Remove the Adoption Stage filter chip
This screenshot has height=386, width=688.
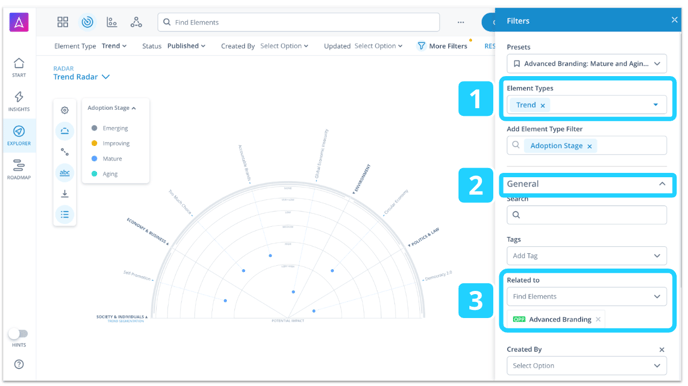pyautogui.click(x=590, y=147)
